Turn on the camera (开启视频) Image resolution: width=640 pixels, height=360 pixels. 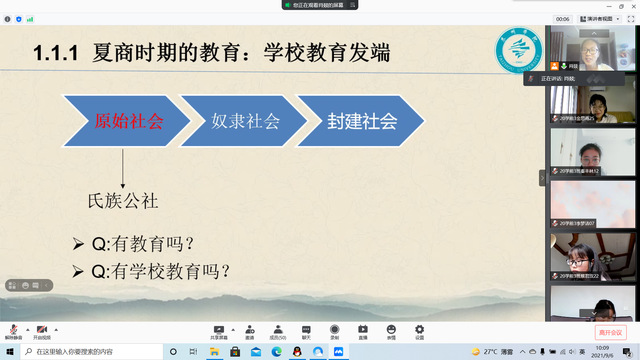coord(42,332)
